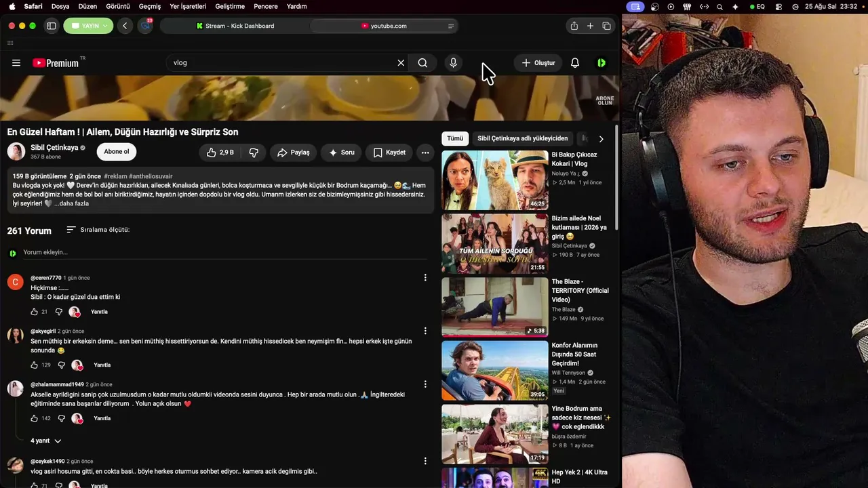Open Safari favorites grid icon

pos(10,43)
